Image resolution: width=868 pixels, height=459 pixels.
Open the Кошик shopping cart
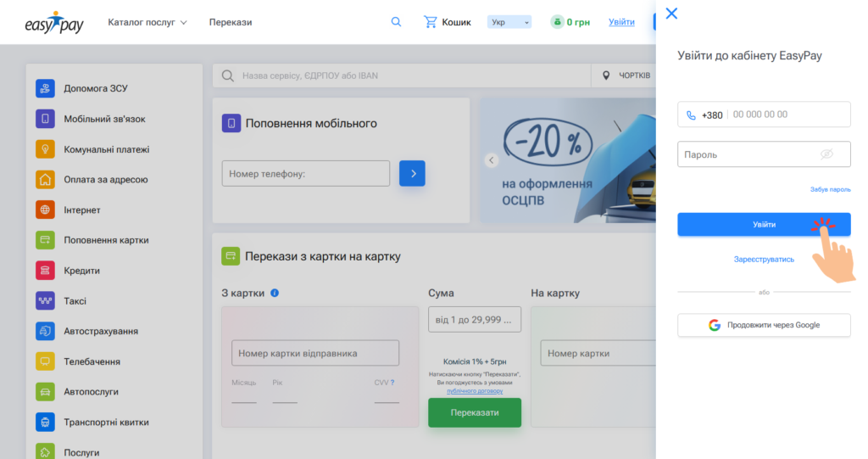447,22
